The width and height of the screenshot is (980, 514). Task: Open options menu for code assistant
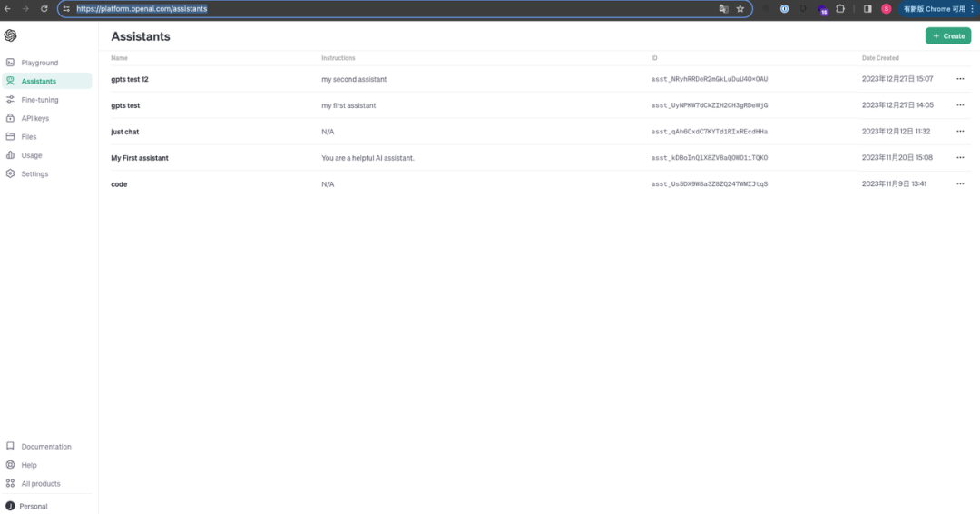coord(960,183)
